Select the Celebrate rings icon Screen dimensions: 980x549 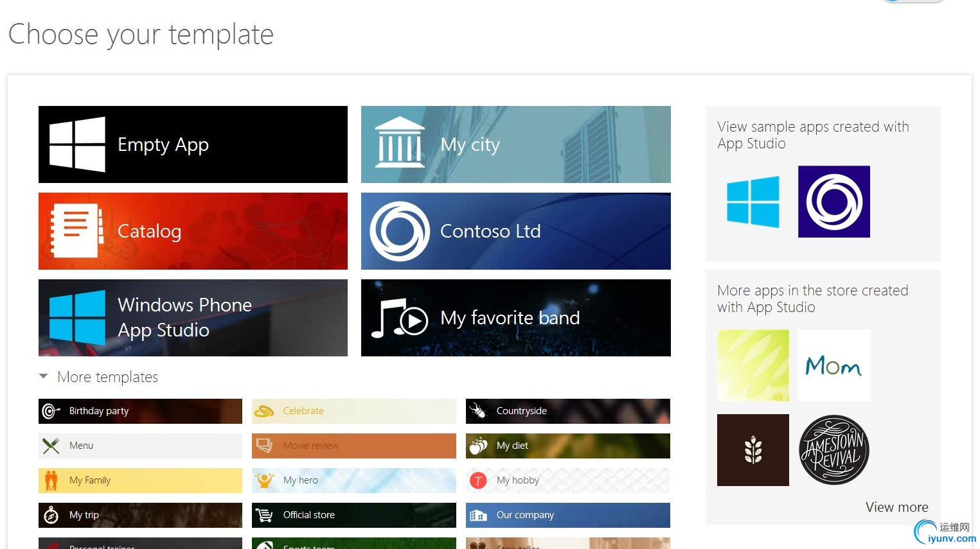pos(263,411)
